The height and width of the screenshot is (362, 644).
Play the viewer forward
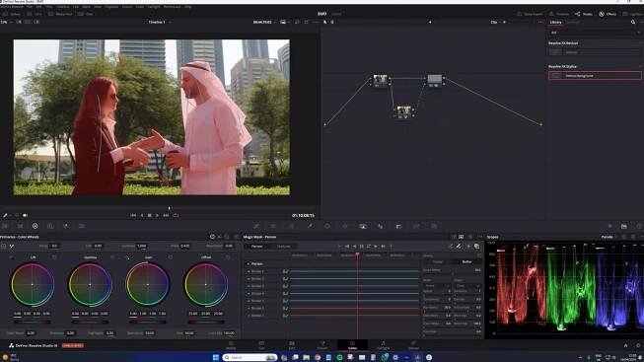click(x=158, y=215)
